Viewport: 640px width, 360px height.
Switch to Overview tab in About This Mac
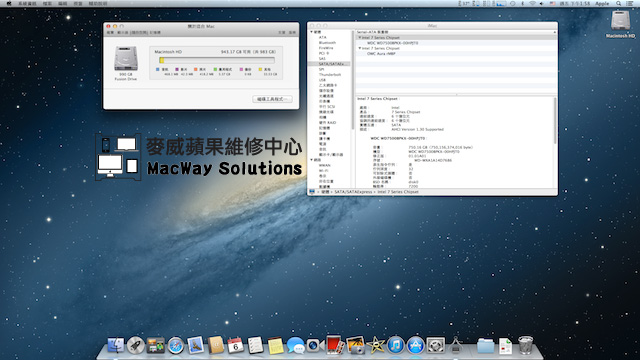tap(110, 32)
